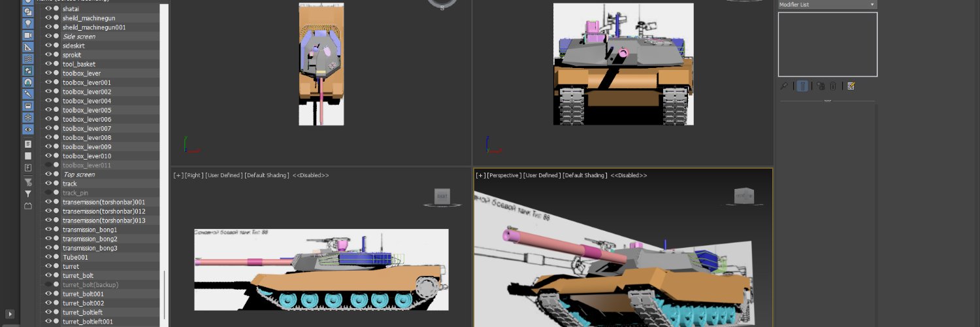Click the Display All list icon
Screen dimensions: 980x327
click(28, 144)
